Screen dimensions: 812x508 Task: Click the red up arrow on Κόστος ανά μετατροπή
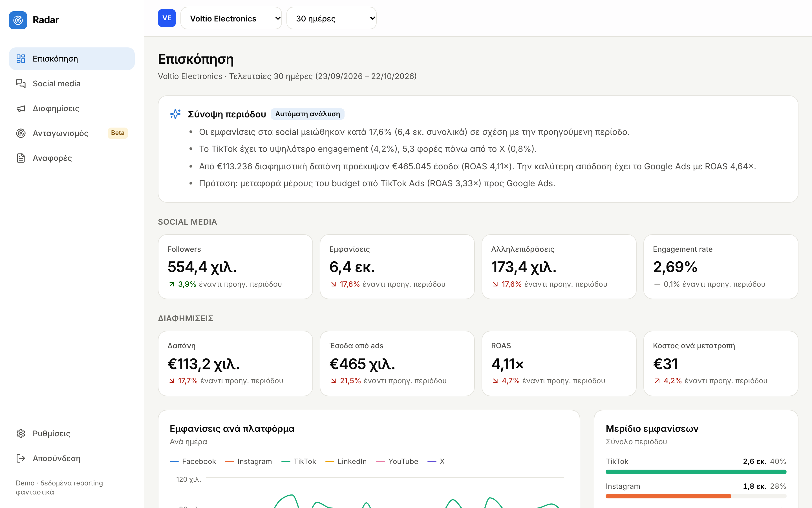click(657, 381)
